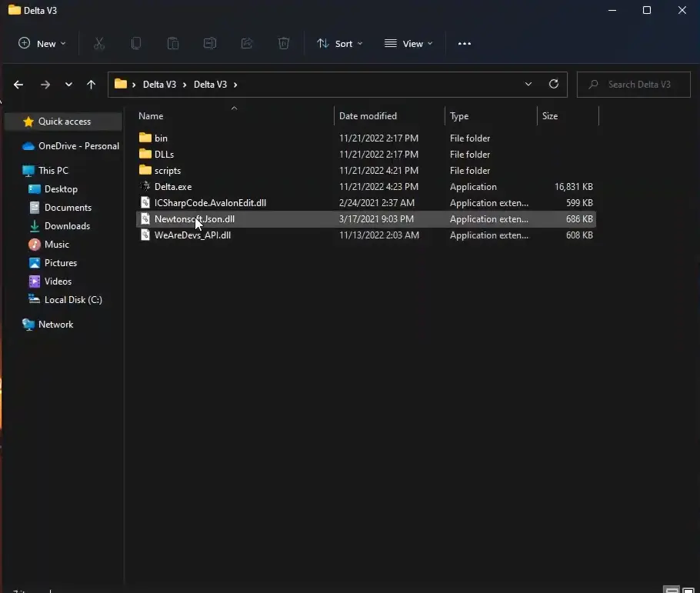Refresh the current folder view
This screenshot has height=593, width=700.
point(553,85)
